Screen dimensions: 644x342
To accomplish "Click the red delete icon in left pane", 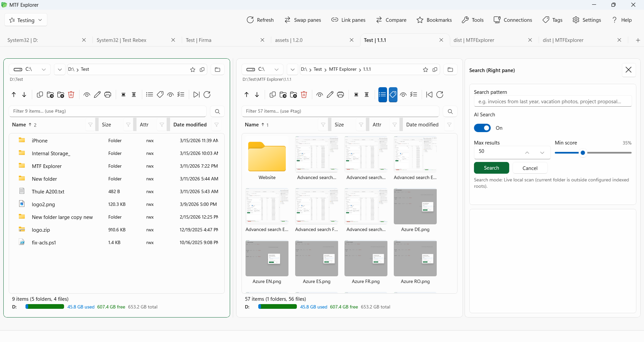I will tap(71, 95).
